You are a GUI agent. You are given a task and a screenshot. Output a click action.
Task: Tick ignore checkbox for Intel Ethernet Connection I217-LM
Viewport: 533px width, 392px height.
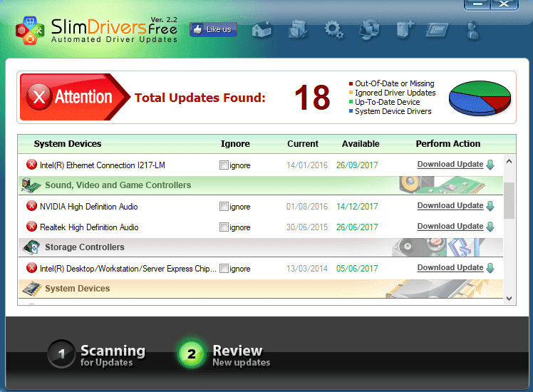point(224,165)
